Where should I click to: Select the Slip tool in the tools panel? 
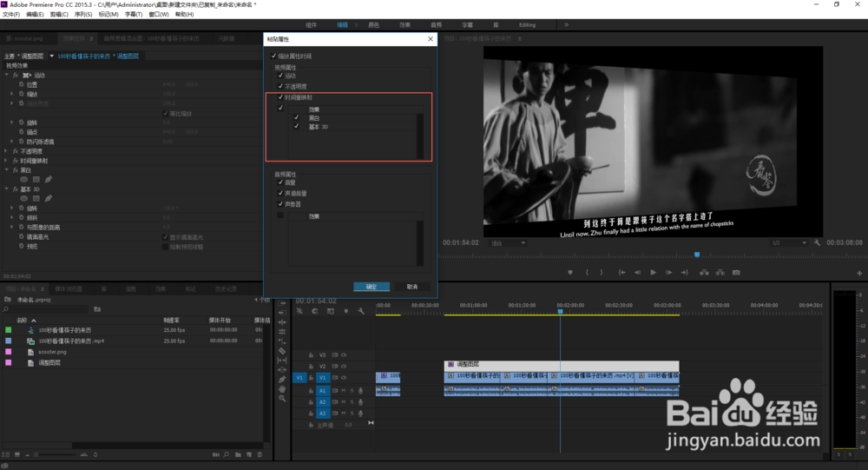pyautogui.click(x=282, y=361)
